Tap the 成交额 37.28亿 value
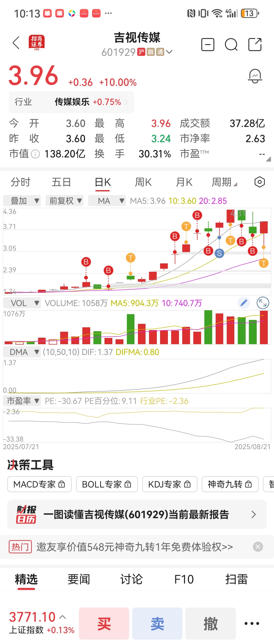The height and width of the screenshot is (644, 274). (247, 123)
